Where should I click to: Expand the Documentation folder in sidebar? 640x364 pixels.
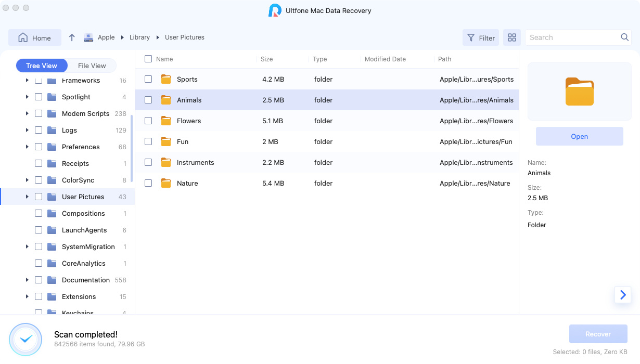tap(27, 280)
